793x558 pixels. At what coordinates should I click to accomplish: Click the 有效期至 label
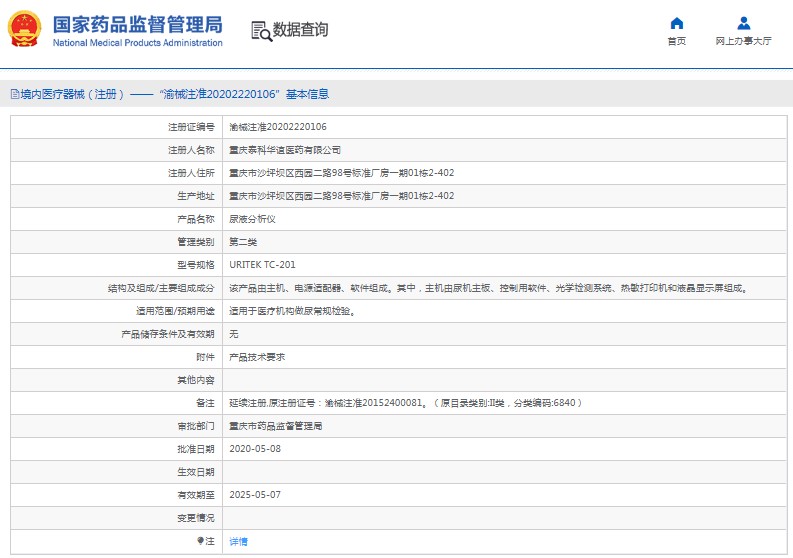tap(196, 495)
